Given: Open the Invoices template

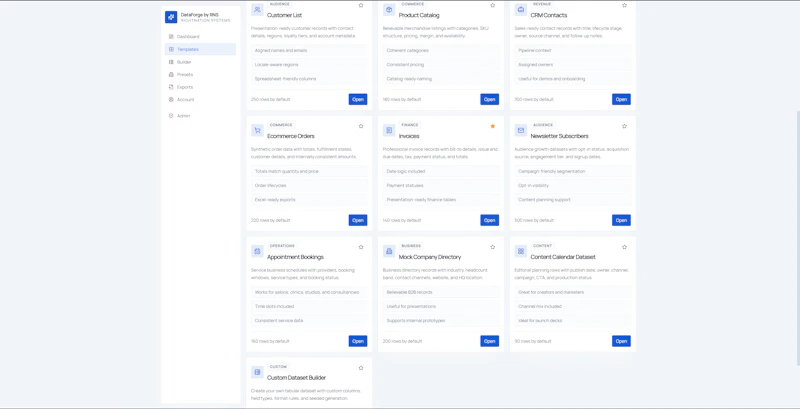Looking at the screenshot, I should coord(489,220).
